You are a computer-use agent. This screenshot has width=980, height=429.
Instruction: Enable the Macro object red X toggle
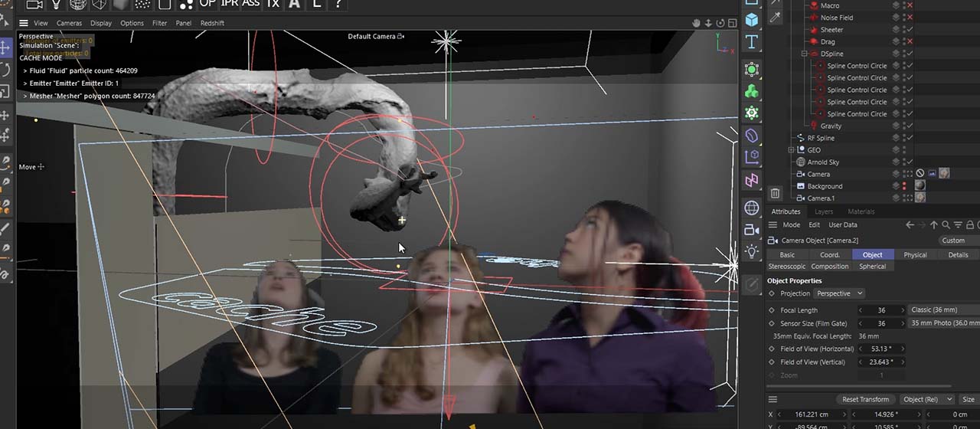pos(910,5)
